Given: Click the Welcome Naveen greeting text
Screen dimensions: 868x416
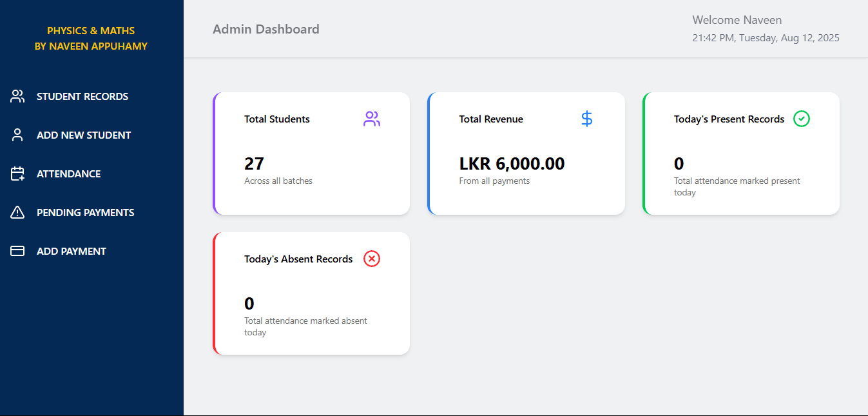Looking at the screenshot, I should [737, 20].
